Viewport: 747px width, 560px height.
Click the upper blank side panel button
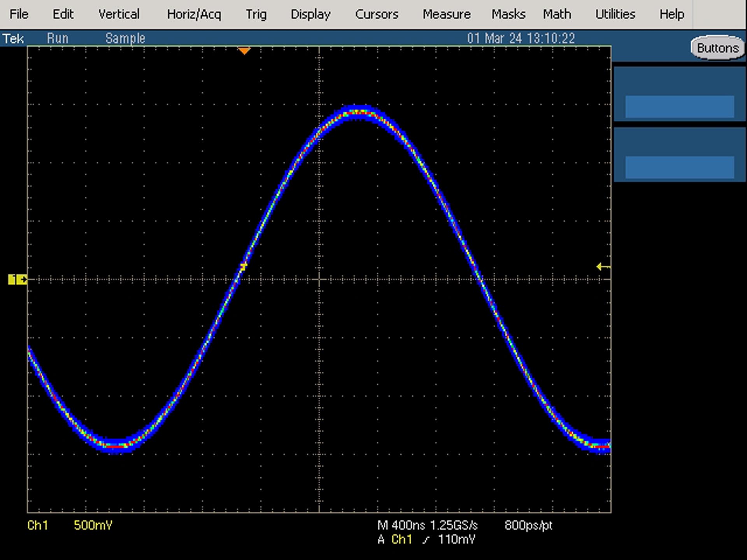click(x=680, y=106)
